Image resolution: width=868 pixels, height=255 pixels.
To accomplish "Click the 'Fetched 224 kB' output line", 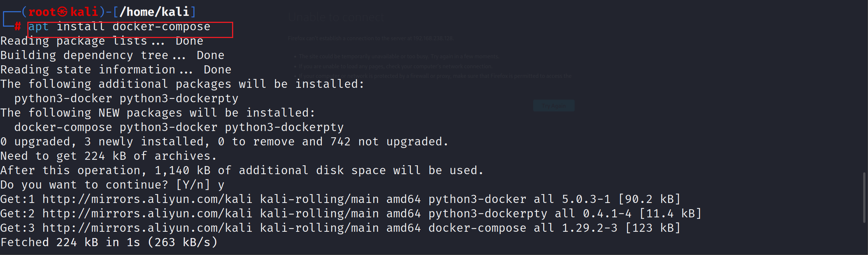I will tap(109, 242).
